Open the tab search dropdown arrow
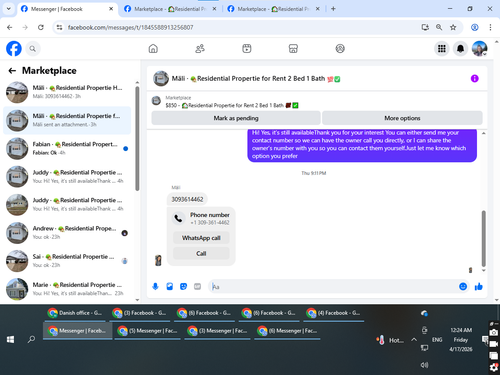Image resolution: width=500 pixels, height=375 pixels. (x=9, y=9)
